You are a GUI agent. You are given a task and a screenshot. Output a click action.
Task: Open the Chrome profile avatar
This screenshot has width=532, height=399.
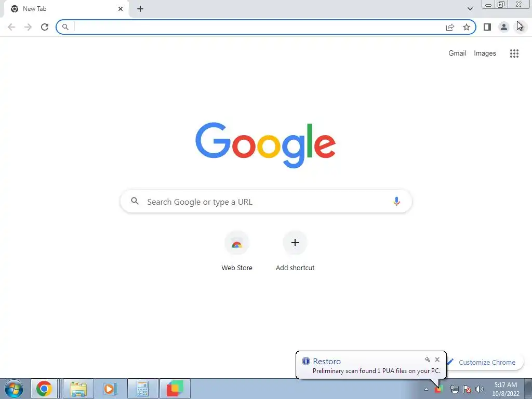[x=504, y=27]
